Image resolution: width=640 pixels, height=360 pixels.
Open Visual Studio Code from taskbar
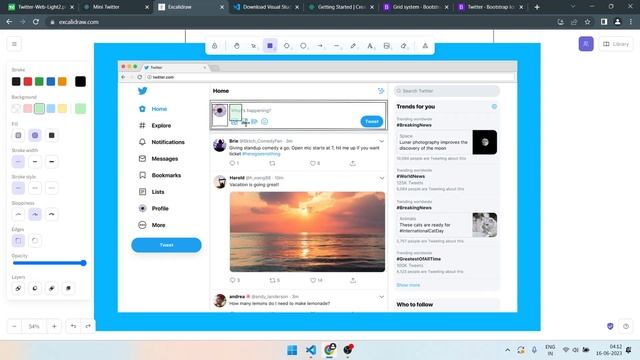(311, 350)
